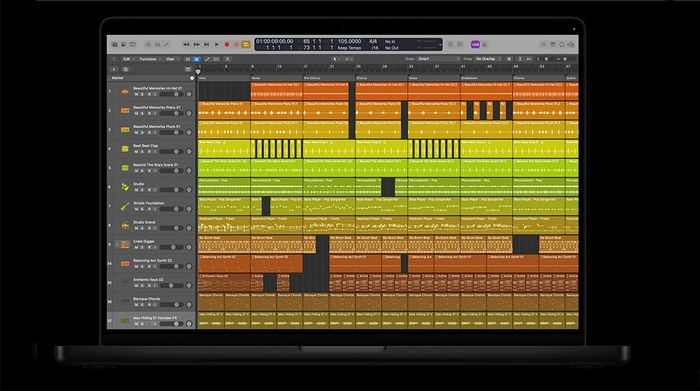Click the pan knob on Beat Beat Clap
The width and height of the screenshot is (700, 391).
(x=189, y=151)
